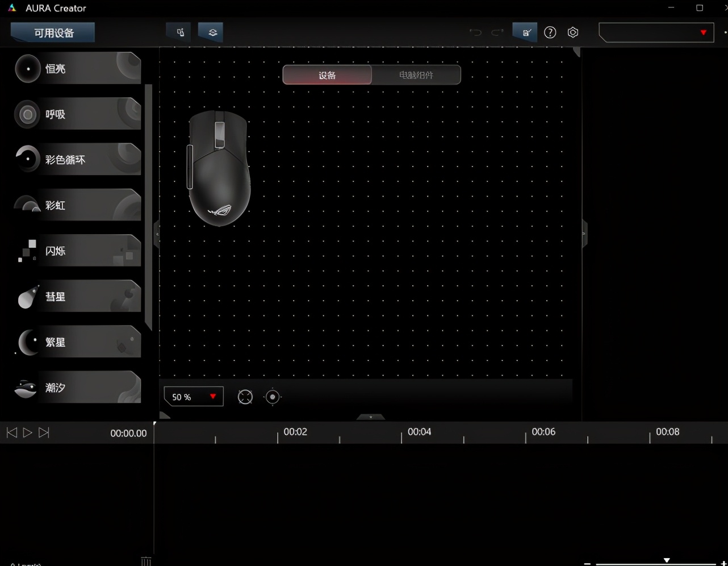Open help via question mark icon

(550, 32)
